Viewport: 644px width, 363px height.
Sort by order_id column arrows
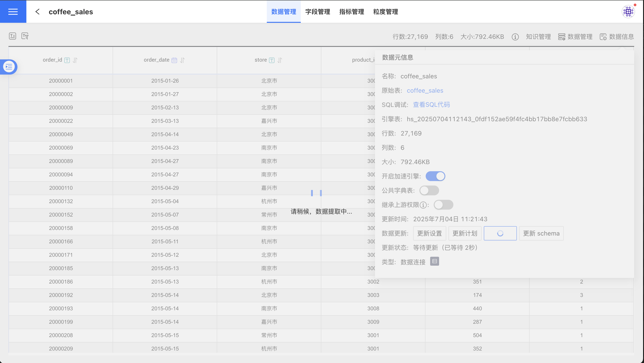(x=75, y=60)
